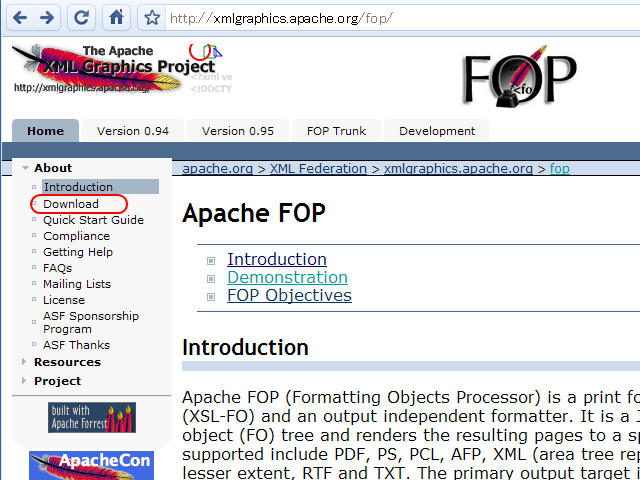
Task: Switch to the Home tab
Action: 45,131
